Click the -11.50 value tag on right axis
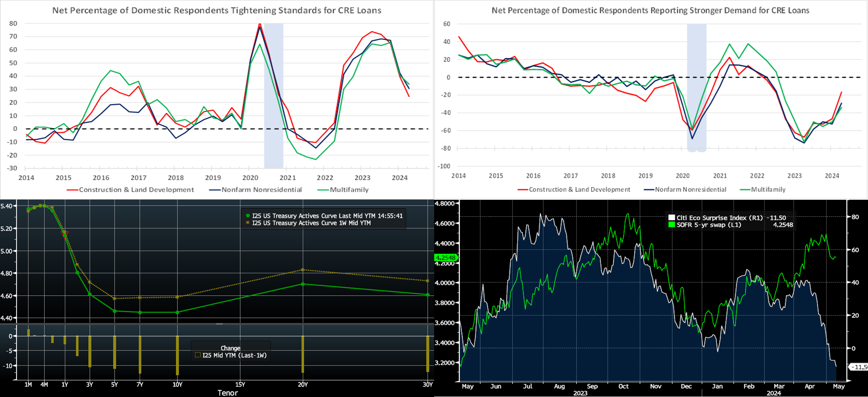 coord(859,367)
